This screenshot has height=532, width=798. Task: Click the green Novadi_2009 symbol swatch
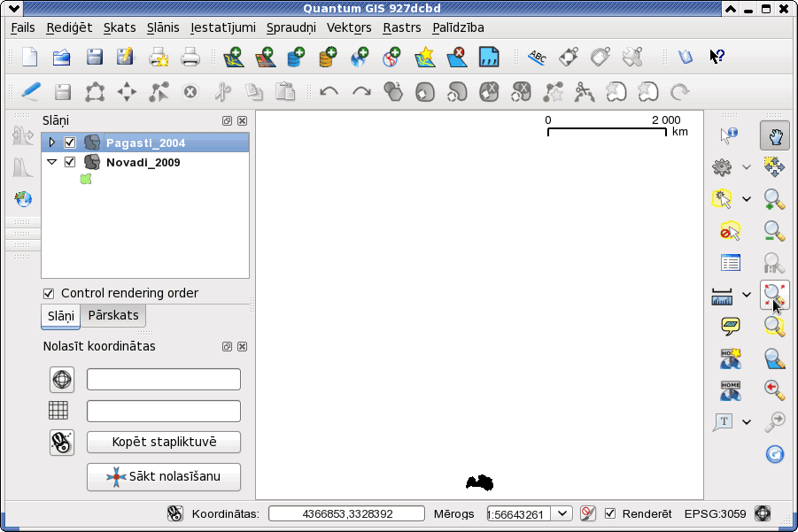(x=86, y=179)
